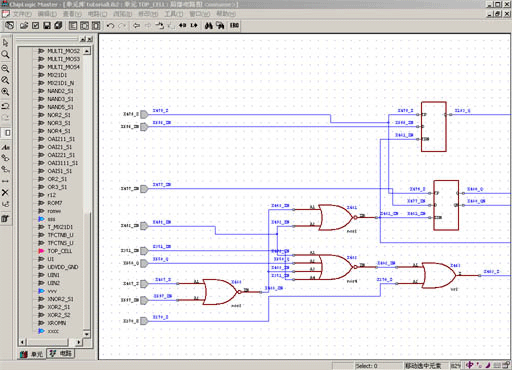Switch to the first bottom panel tab
Image resolution: width=512 pixels, height=370 pixels.
point(32,354)
